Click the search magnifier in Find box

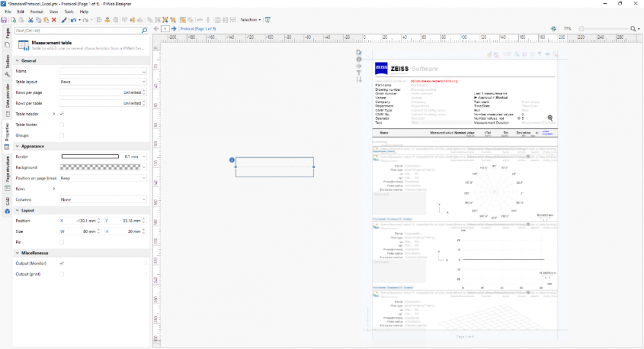coord(144,30)
